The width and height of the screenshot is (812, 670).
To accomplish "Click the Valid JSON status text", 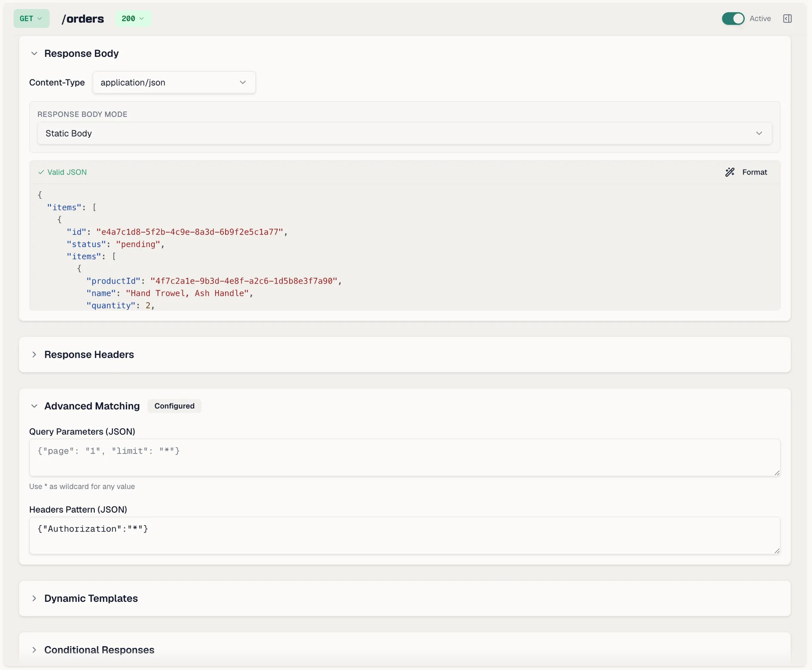I will [67, 172].
